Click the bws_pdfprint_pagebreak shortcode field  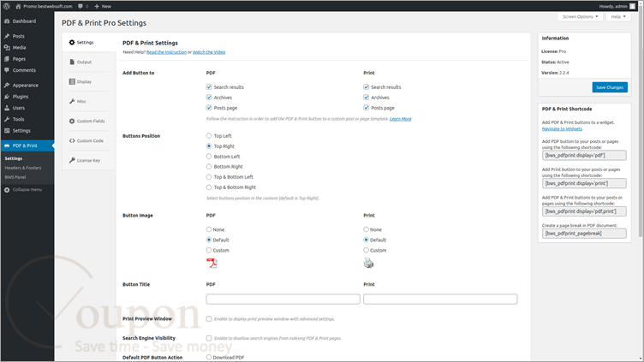click(x=584, y=234)
